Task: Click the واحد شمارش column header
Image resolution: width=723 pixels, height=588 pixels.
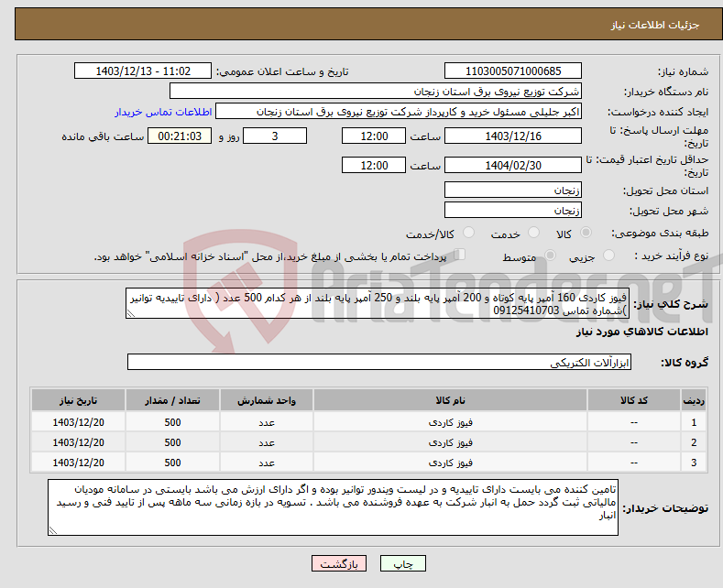Action: (x=267, y=400)
